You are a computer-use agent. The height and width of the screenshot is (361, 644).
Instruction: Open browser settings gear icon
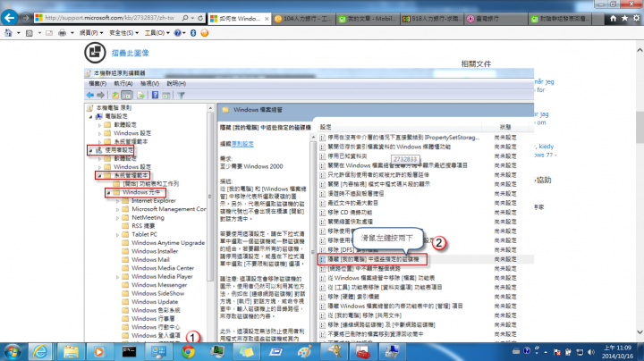point(636,18)
